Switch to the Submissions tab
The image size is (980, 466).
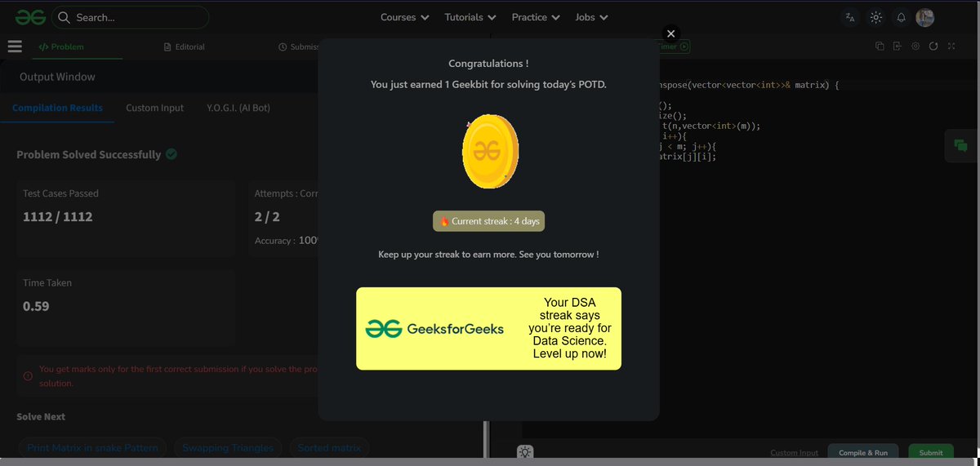298,47
